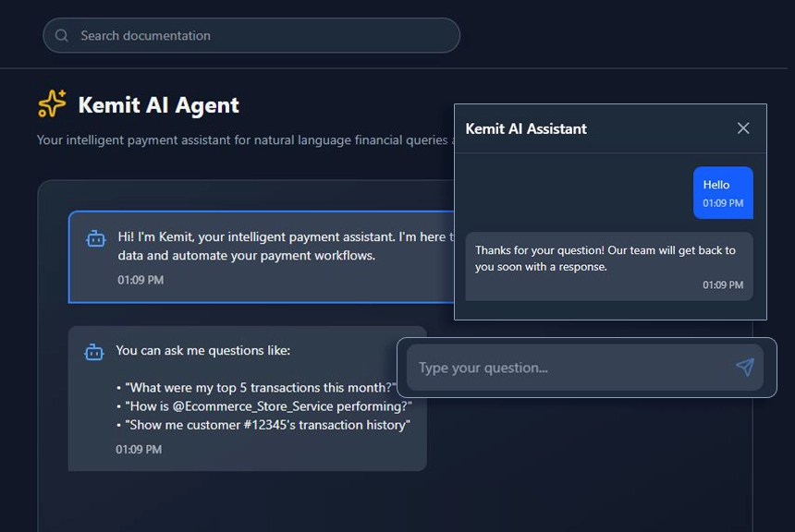This screenshot has width=795, height=532.
Task: Click the robot icon in the greeting message
Action: point(96,239)
